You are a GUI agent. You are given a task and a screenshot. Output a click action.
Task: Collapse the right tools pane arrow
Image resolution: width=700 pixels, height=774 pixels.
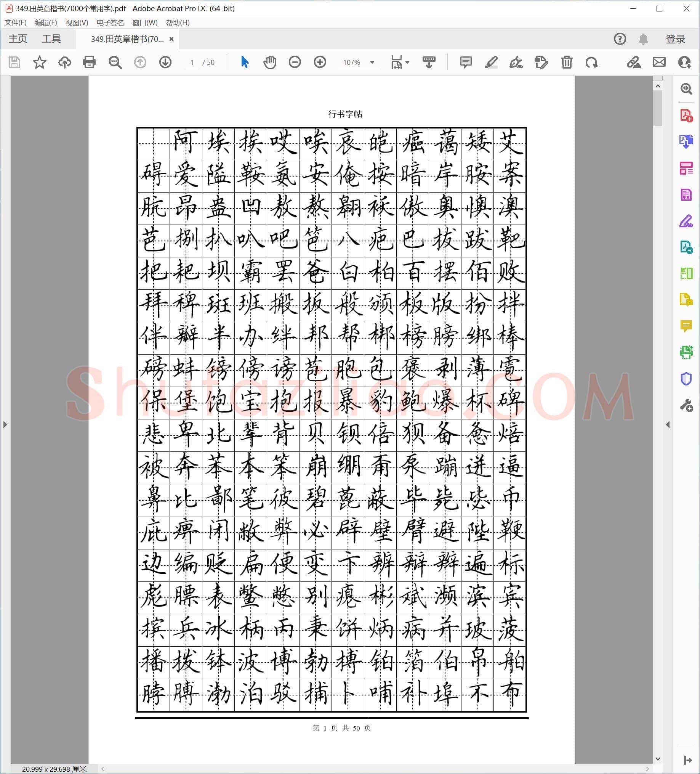click(668, 425)
